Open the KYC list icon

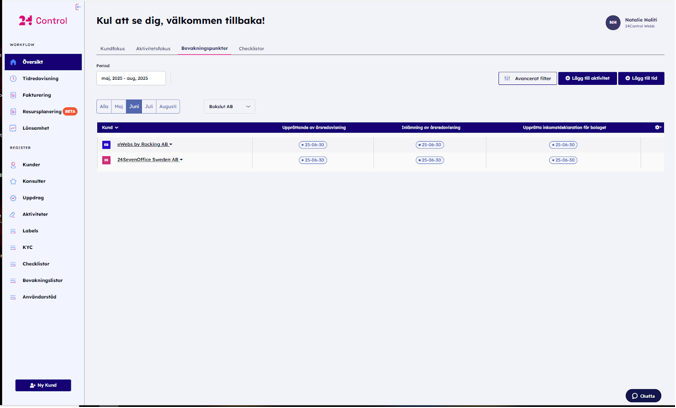pos(13,248)
